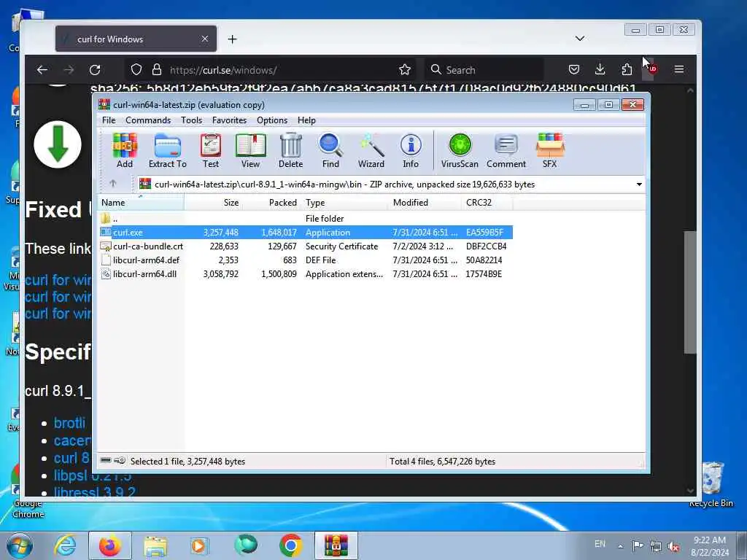The width and height of the screenshot is (747, 560).
Task: Open the Tools menu
Action: (x=192, y=120)
